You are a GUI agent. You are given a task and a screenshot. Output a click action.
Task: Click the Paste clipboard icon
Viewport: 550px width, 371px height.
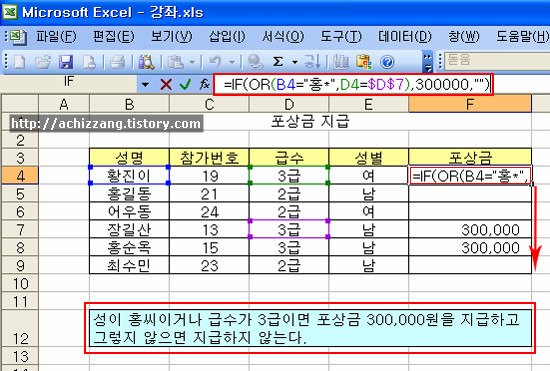pyautogui.click(x=176, y=62)
